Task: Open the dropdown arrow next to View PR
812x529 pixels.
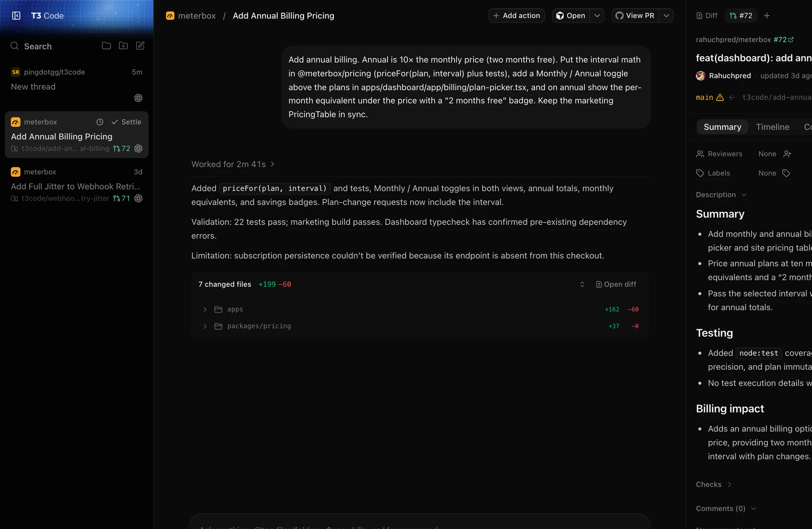Action: [x=666, y=16]
